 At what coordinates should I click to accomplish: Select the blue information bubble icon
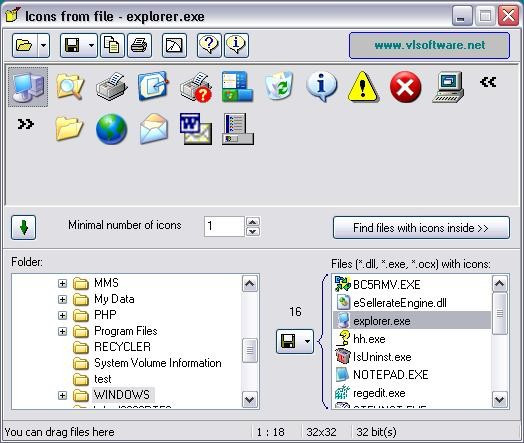point(321,87)
